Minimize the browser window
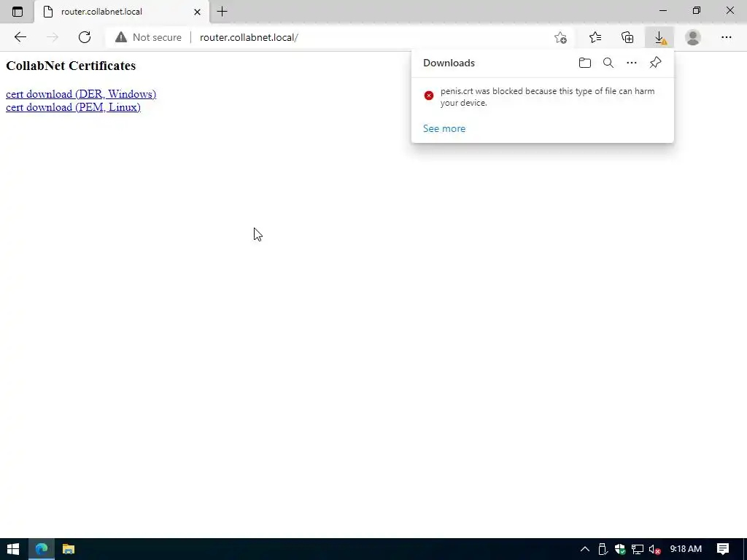Viewport: 747px width, 560px height. [663, 10]
